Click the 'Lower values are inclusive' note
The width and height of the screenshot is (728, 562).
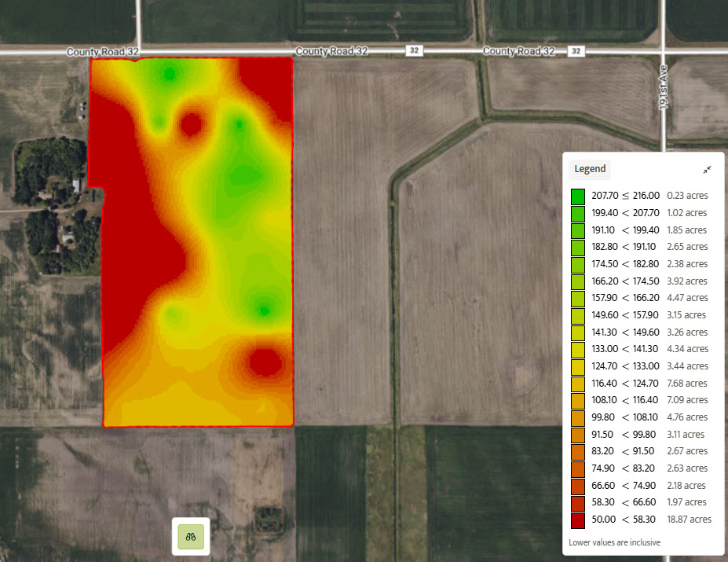[x=614, y=542]
